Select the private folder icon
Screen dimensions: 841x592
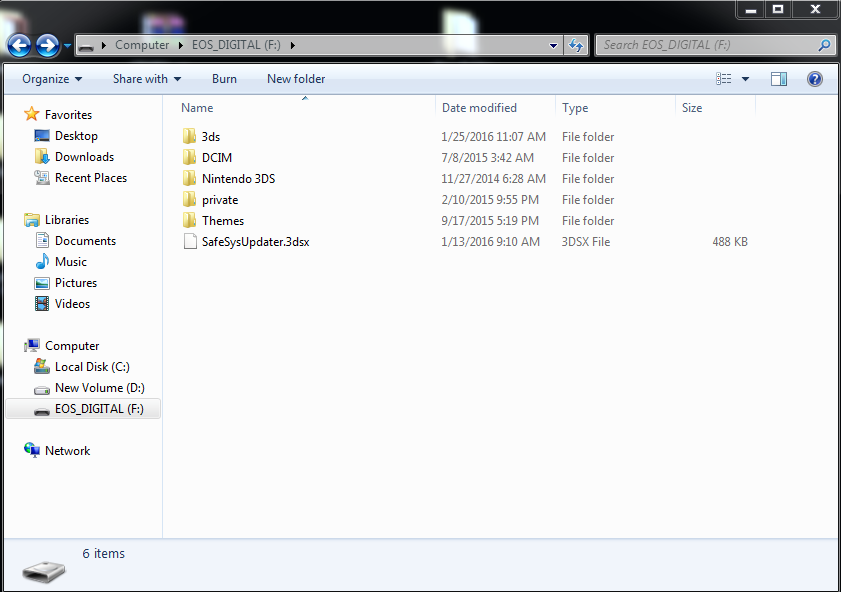pos(189,199)
